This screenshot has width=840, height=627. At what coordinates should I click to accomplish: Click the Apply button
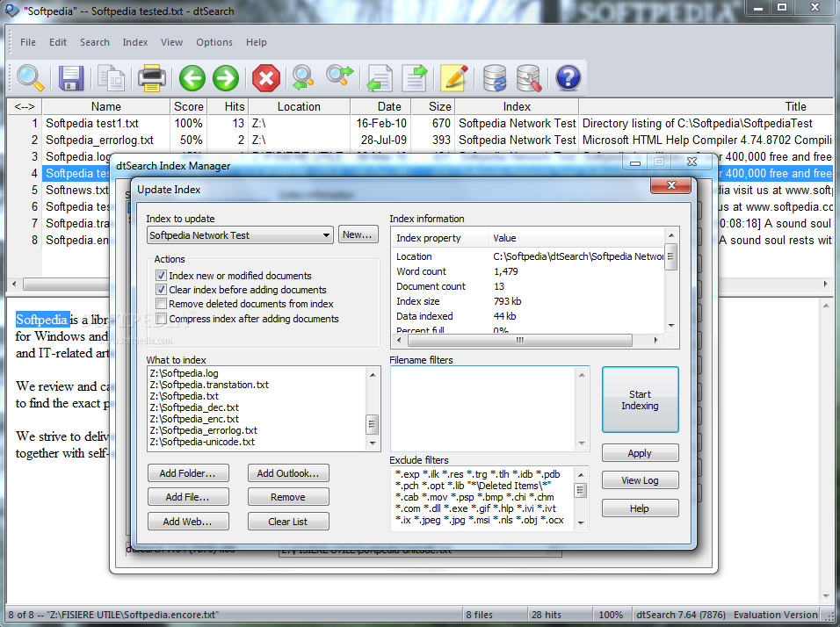coord(641,453)
